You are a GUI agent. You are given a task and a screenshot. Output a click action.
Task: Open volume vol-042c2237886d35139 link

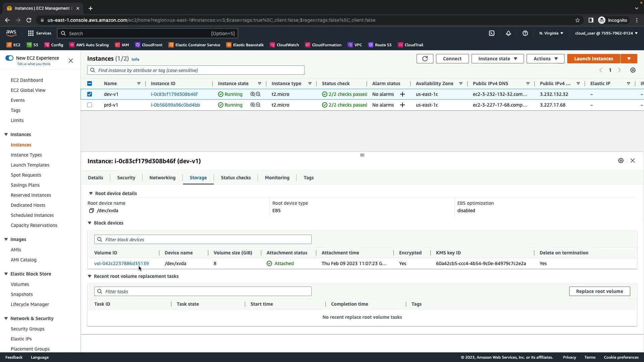121,263
